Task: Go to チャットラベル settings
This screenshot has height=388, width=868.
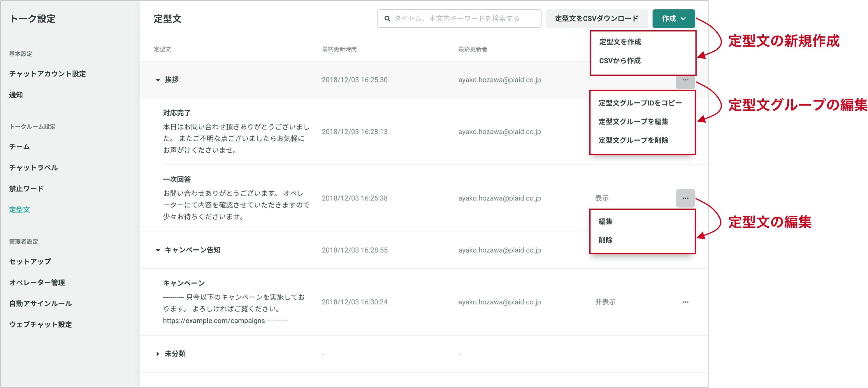Action: pos(33,168)
